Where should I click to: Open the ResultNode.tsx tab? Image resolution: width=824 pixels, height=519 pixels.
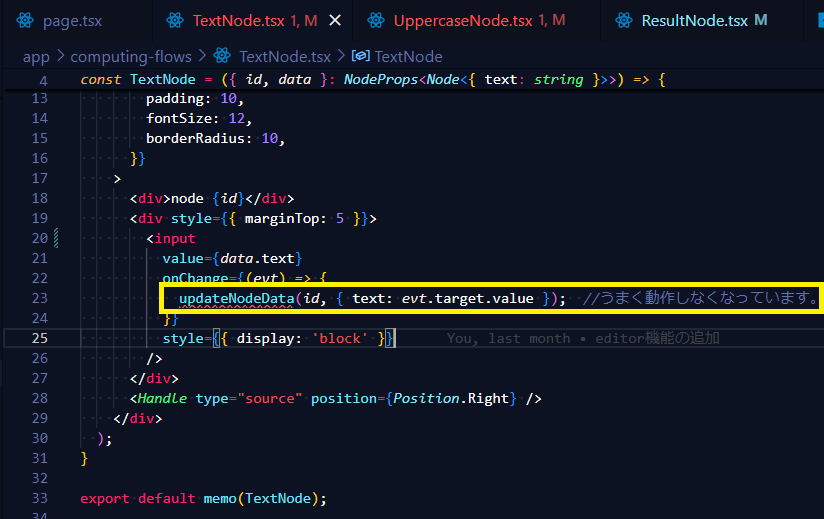point(694,21)
